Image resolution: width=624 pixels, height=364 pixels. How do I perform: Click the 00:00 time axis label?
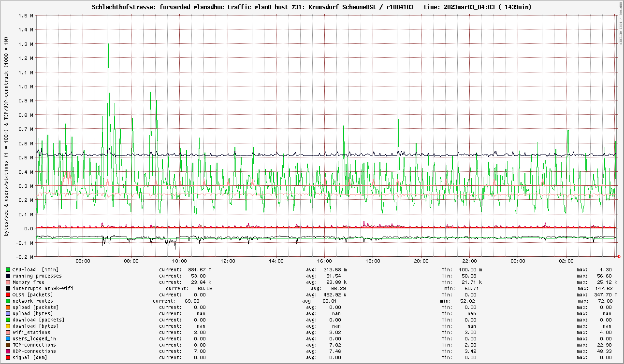(518, 261)
